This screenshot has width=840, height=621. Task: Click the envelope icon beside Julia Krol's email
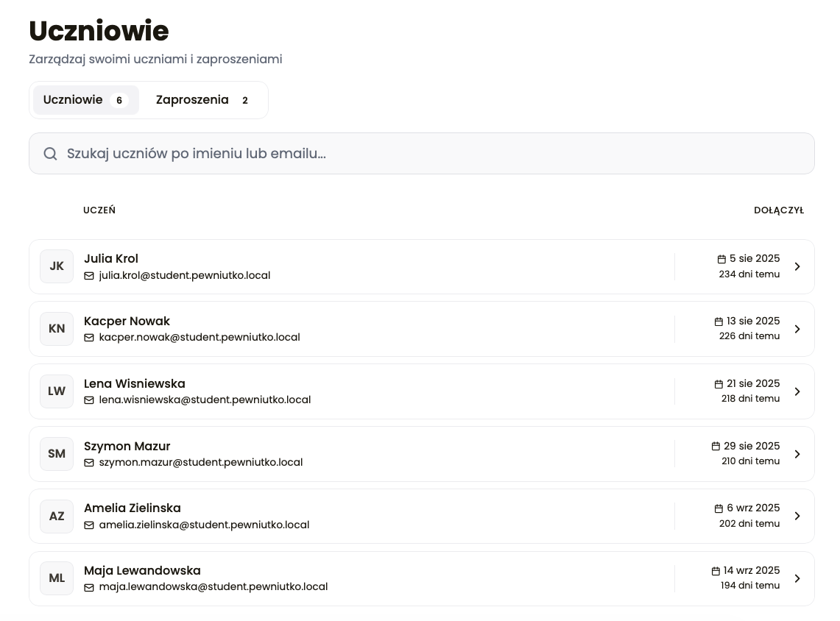pos(89,276)
